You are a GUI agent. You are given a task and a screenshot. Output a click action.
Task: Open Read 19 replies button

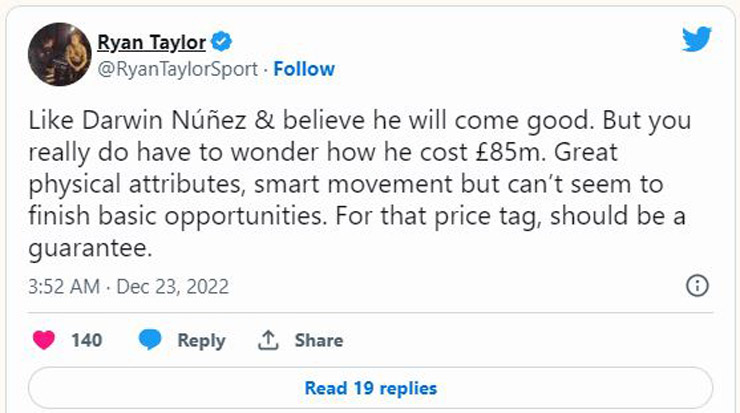coord(370,388)
